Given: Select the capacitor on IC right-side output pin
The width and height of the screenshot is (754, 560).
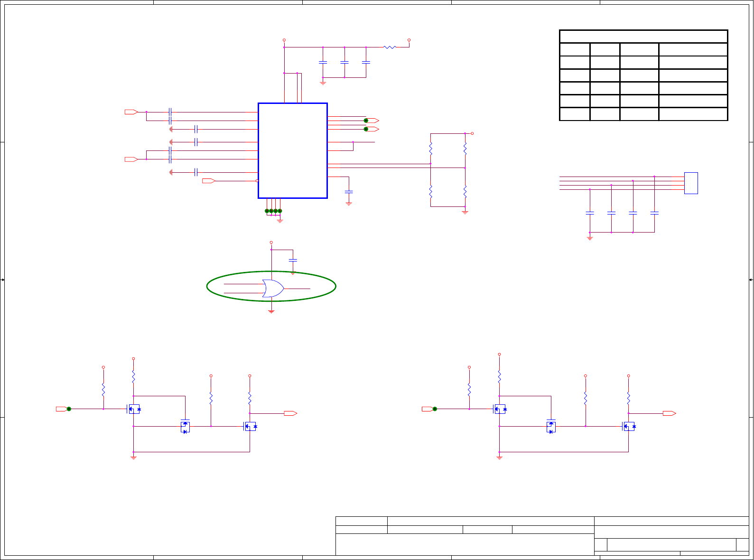Looking at the screenshot, I should 349,191.
